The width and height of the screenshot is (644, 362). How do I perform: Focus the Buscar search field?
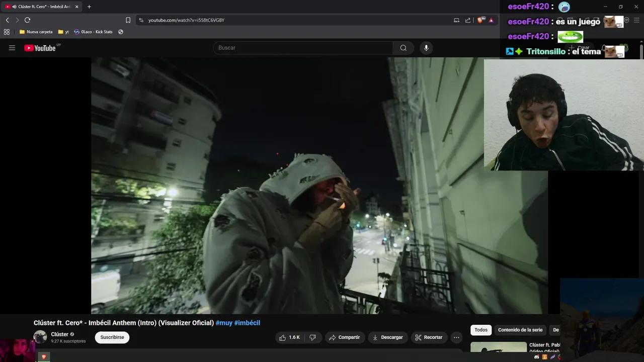[x=303, y=48]
